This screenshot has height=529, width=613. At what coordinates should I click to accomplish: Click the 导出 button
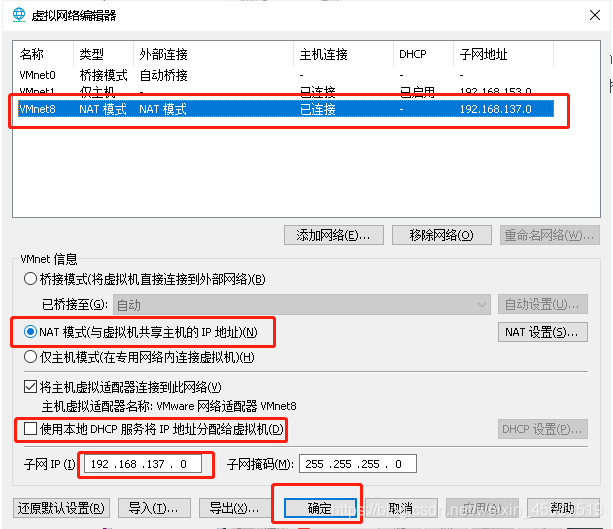pyautogui.click(x=235, y=508)
